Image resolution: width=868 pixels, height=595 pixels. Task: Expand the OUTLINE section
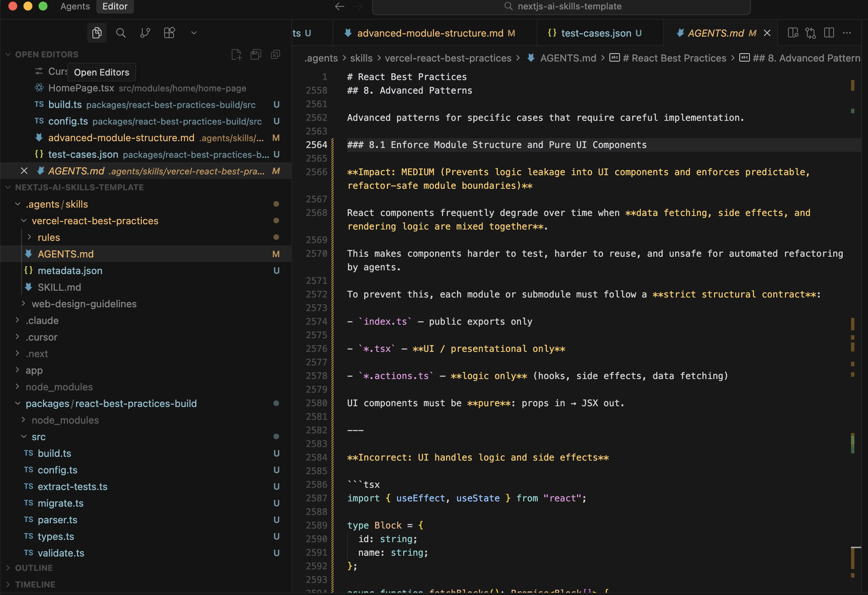click(x=8, y=568)
